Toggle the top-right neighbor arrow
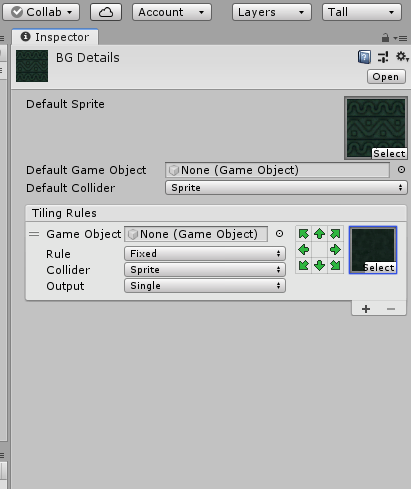Screen dimensions: 411x489 (335, 234)
